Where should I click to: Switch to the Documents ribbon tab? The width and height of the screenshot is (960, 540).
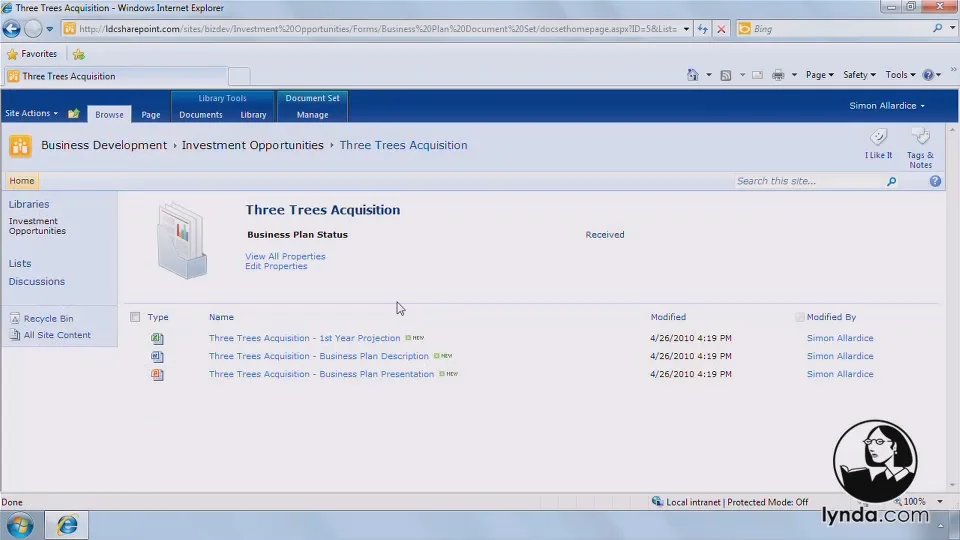coord(201,114)
